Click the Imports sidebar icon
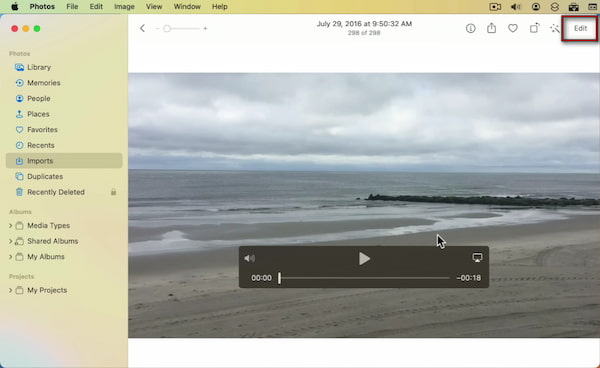The width and height of the screenshot is (600, 368). point(19,161)
